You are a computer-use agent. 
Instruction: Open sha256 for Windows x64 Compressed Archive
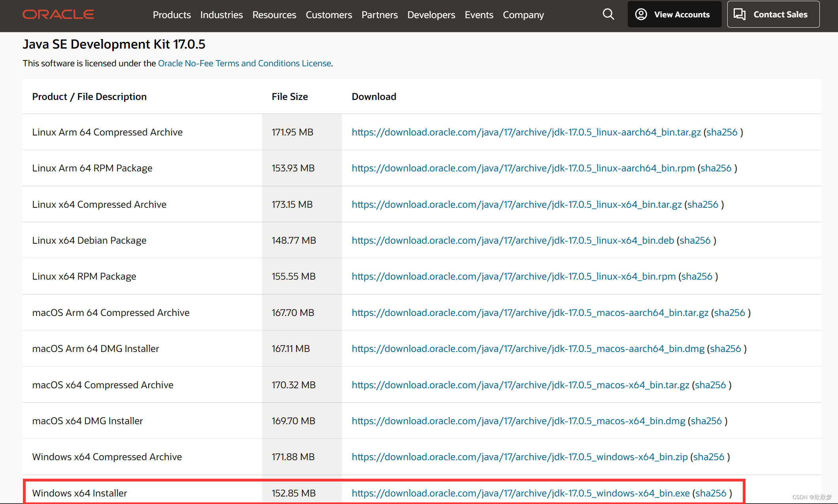(x=709, y=457)
